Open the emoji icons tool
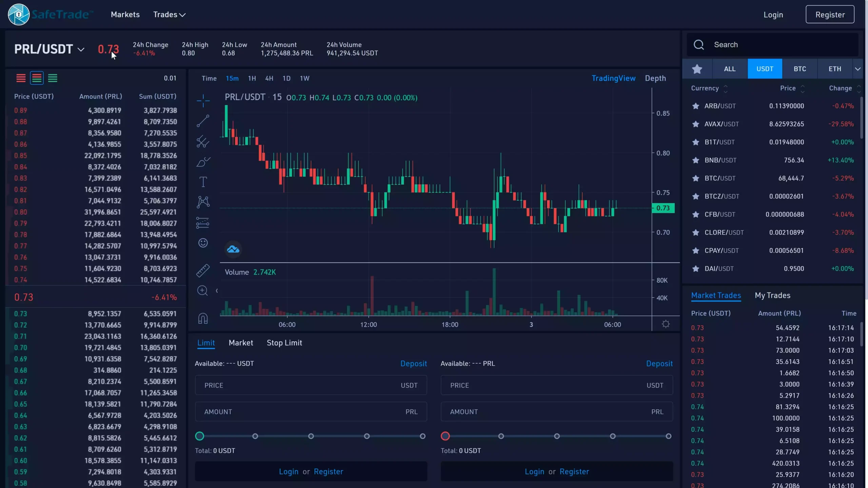The width and height of the screenshot is (868, 488). [x=203, y=243]
